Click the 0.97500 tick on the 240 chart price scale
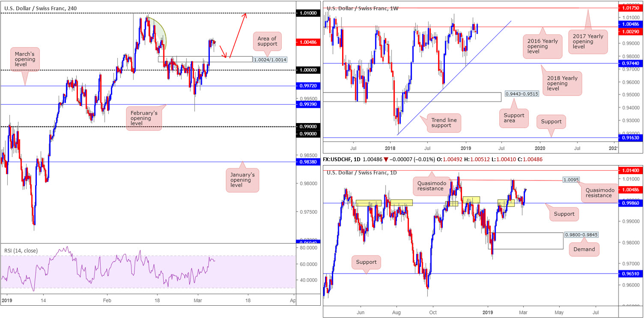Viewport: 644px width, 319px height. [308, 212]
